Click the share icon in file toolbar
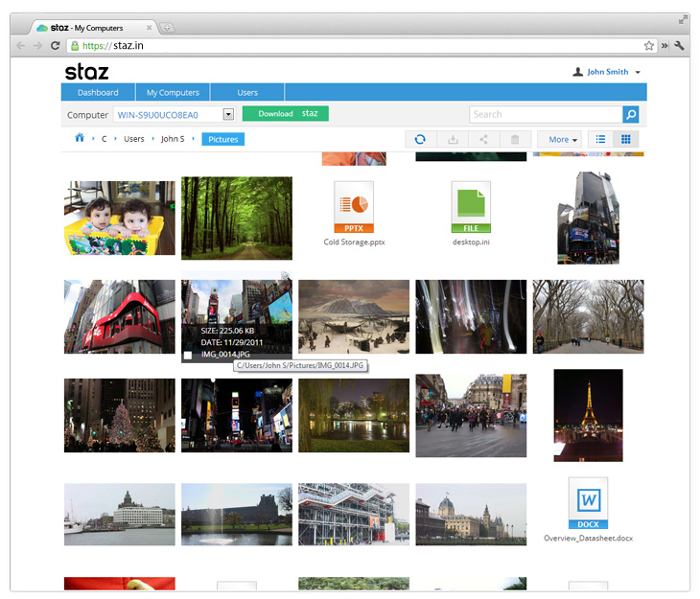 coord(483,140)
